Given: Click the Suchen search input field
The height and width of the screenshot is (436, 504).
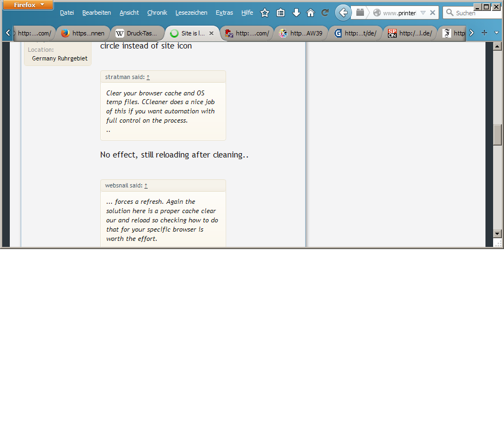Looking at the screenshot, I should (x=465, y=13).
